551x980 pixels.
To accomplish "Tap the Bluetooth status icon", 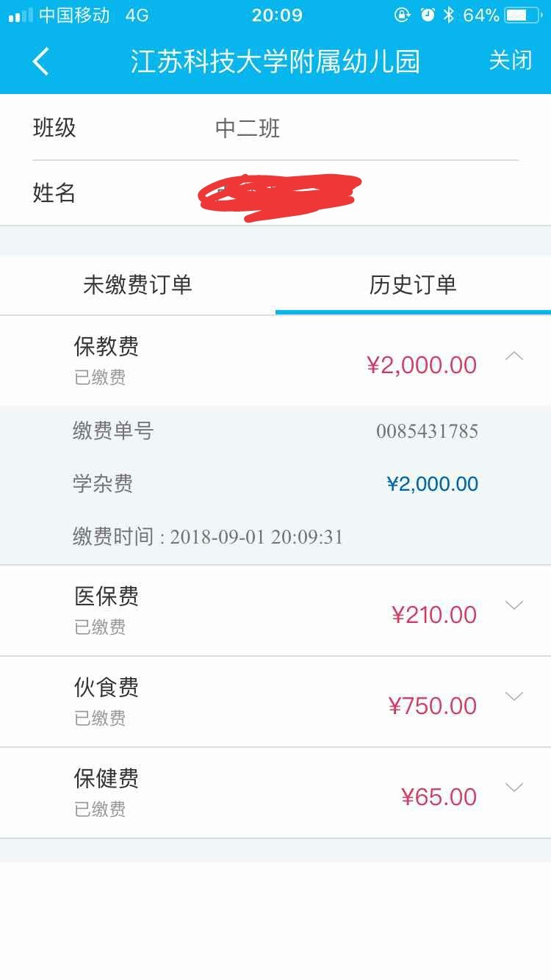I will click(449, 15).
